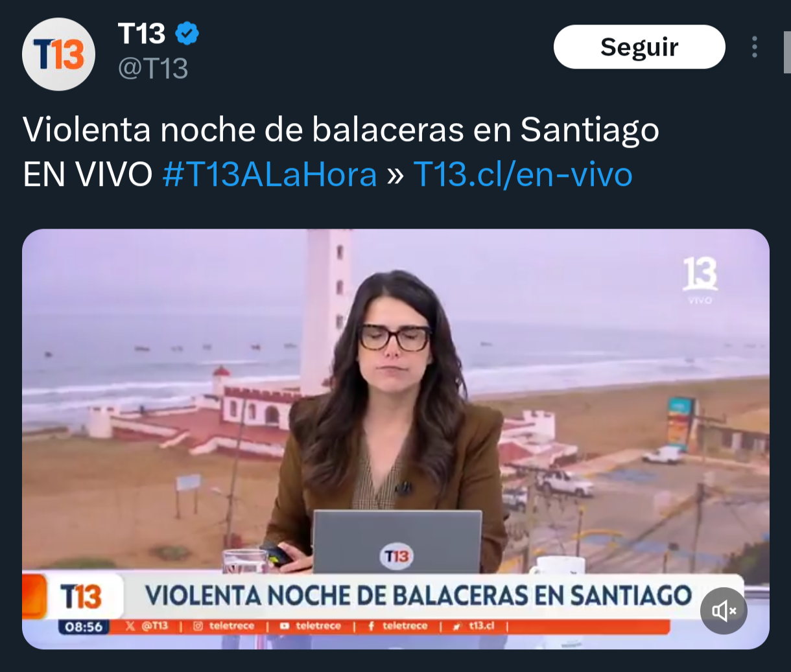The image size is (791, 672).
Task: Open the T13 profile avatar
Action: (x=58, y=54)
